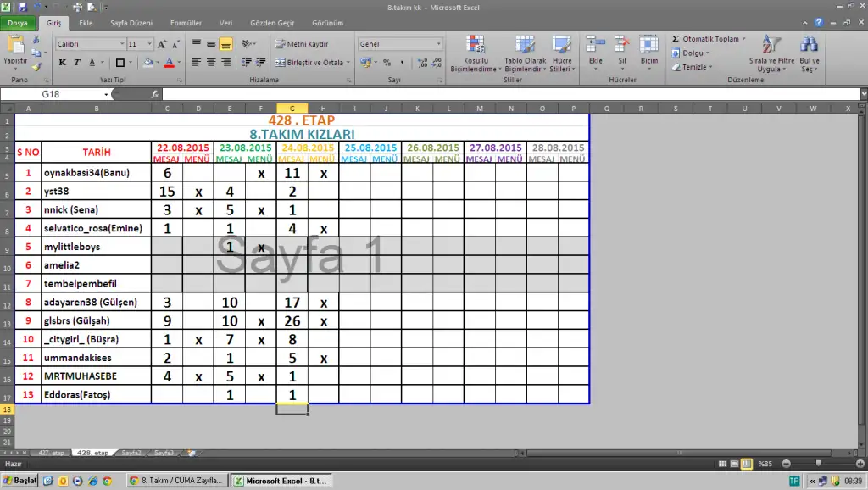Click the Başlat start button on taskbar
The width and height of the screenshot is (868, 490).
click(x=20, y=481)
